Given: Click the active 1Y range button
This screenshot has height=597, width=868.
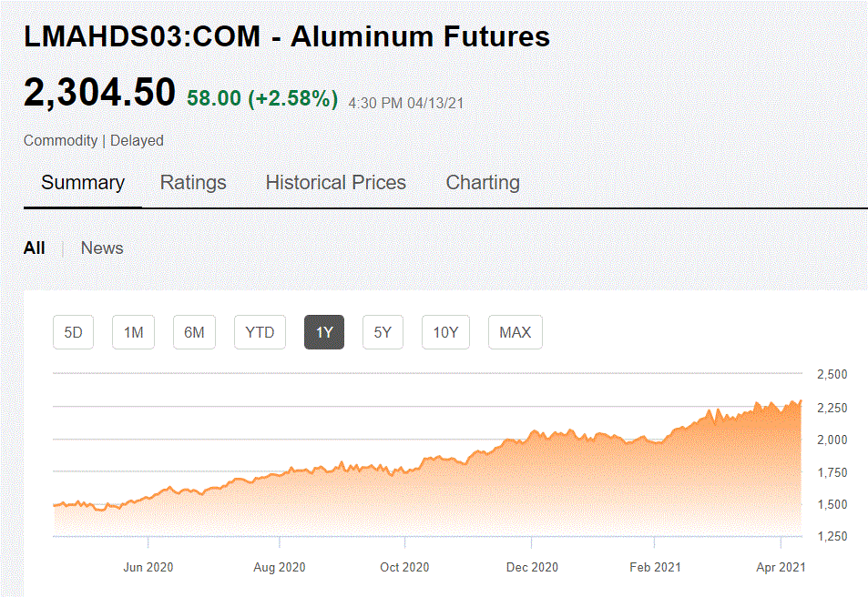Looking at the screenshot, I should [324, 332].
